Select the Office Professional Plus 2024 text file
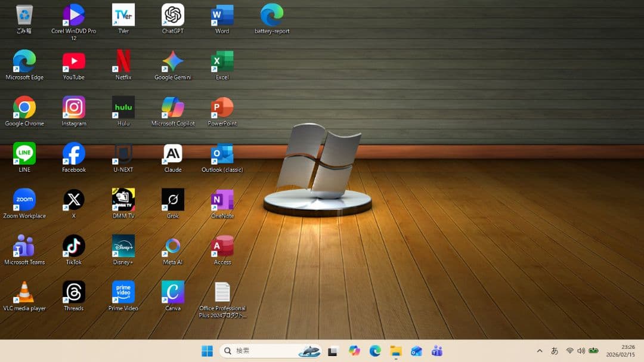 tap(222, 292)
